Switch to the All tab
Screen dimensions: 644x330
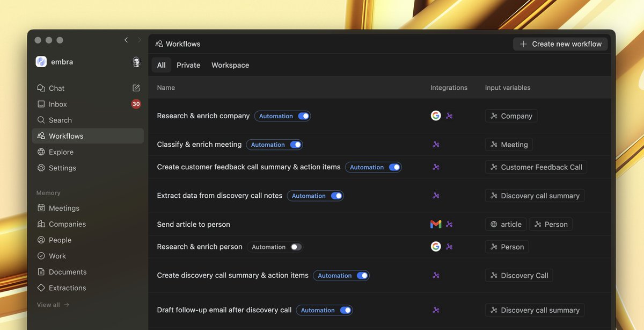[x=162, y=65]
